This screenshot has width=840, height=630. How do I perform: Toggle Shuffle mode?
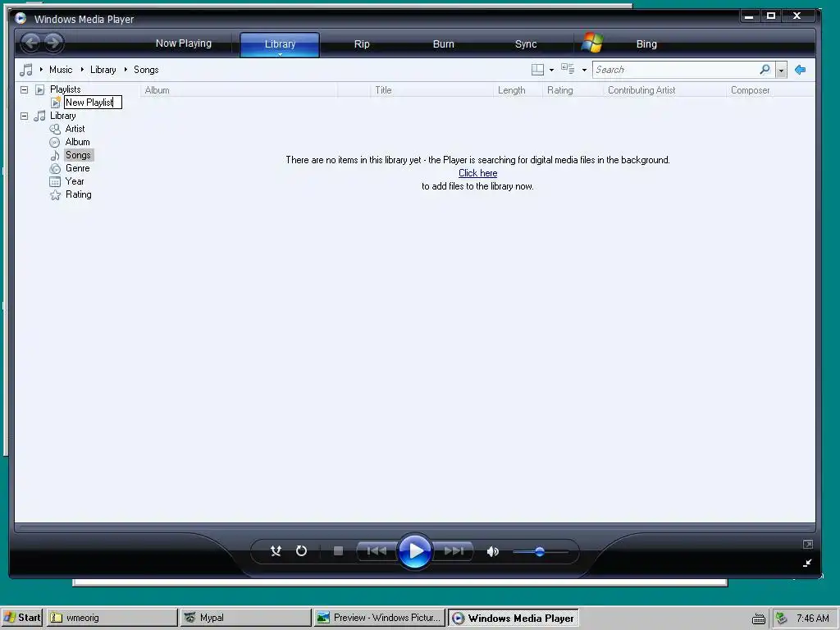click(x=276, y=550)
